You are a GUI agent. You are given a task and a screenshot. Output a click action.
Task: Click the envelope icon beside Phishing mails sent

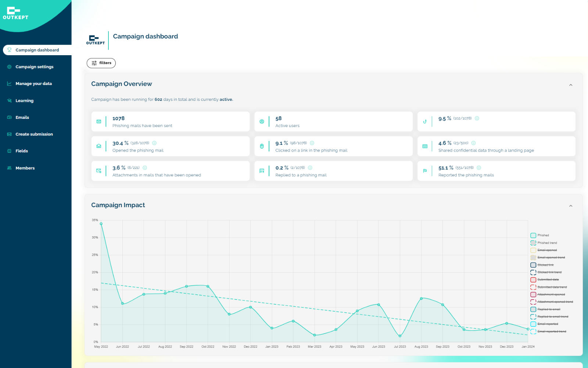click(99, 121)
